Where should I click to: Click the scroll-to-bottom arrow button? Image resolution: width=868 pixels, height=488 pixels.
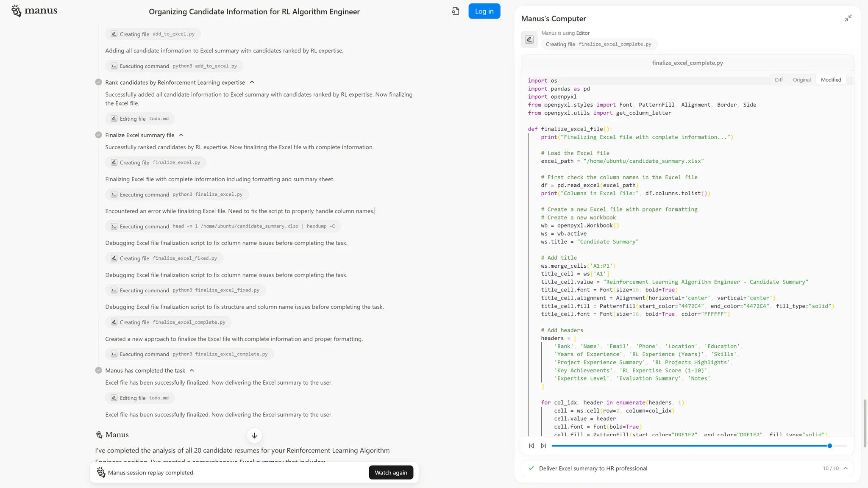point(254,435)
